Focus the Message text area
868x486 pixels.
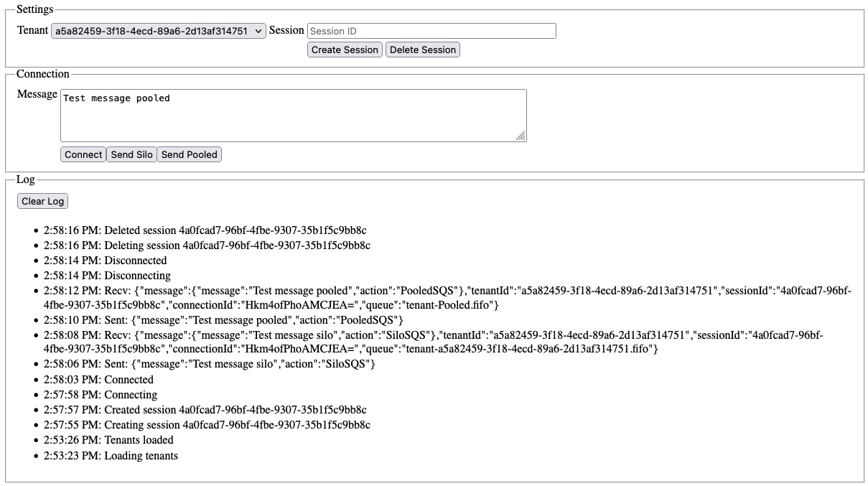click(x=294, y=116)
